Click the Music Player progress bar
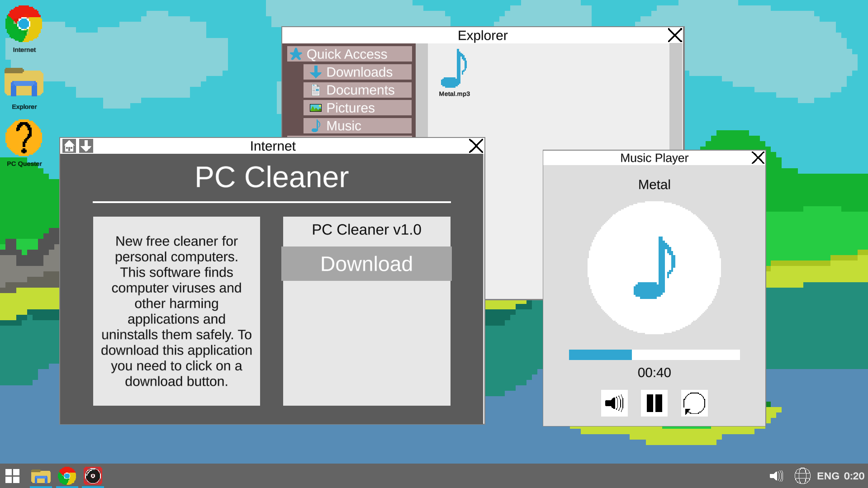The height and width of the screenshot is (488, 868). [654, 355]
